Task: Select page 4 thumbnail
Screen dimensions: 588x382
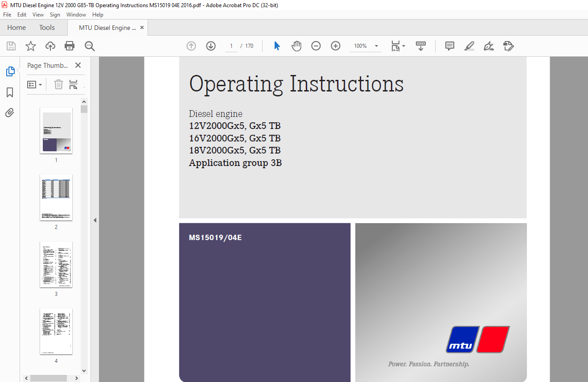Action: [x=56, y=332]
